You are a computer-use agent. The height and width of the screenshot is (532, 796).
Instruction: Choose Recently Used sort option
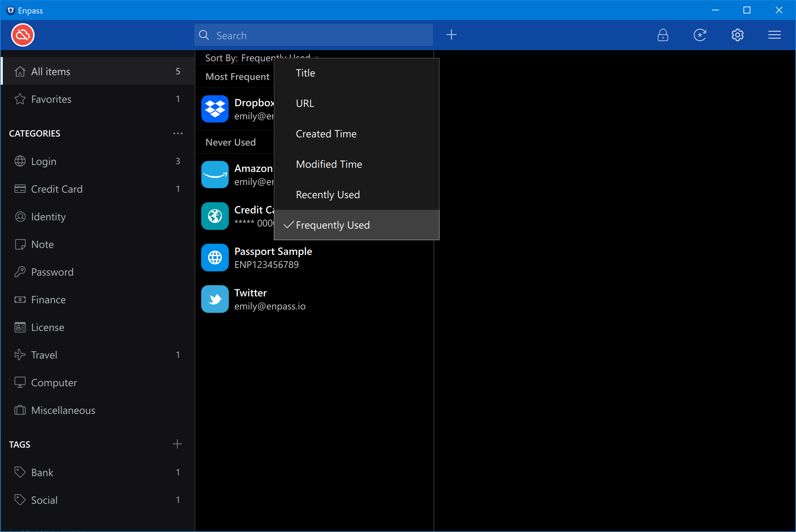(357, 195)
